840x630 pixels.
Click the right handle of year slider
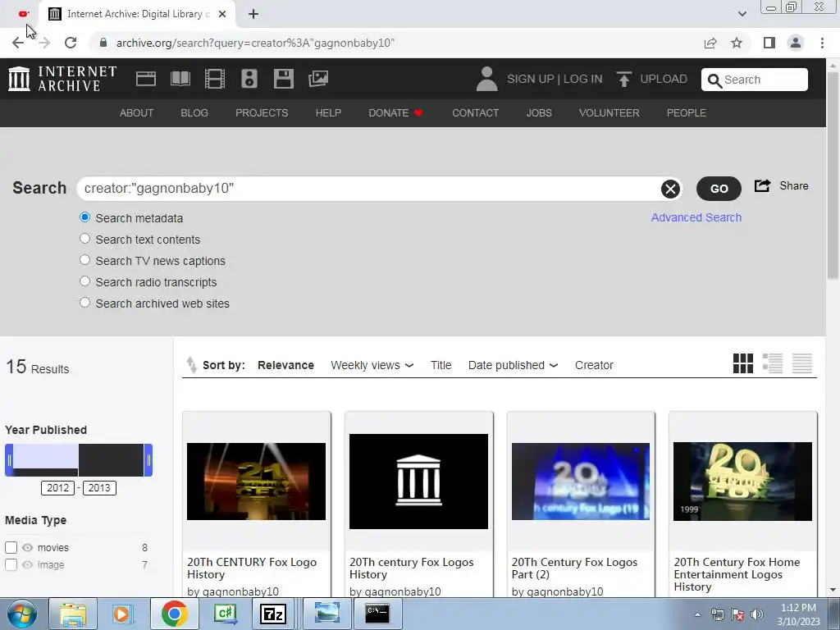148,459
